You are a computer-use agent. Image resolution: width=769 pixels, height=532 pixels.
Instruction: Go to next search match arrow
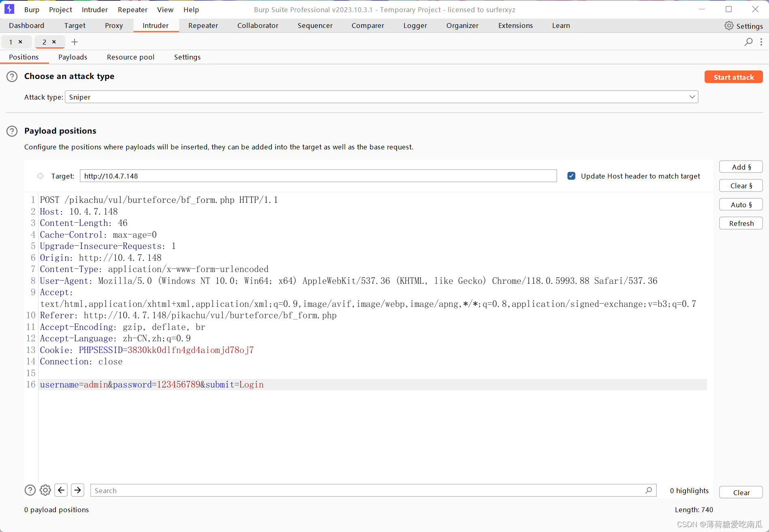tap(77, 490)
